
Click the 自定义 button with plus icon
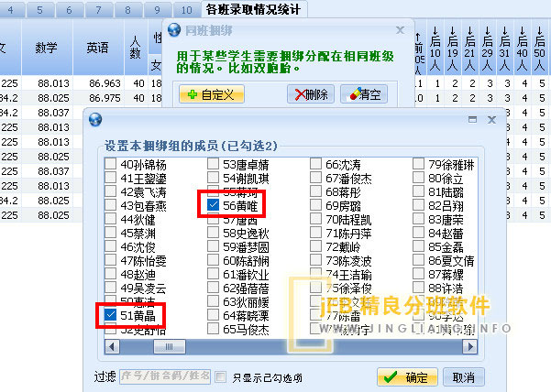[x=212, y=94]
